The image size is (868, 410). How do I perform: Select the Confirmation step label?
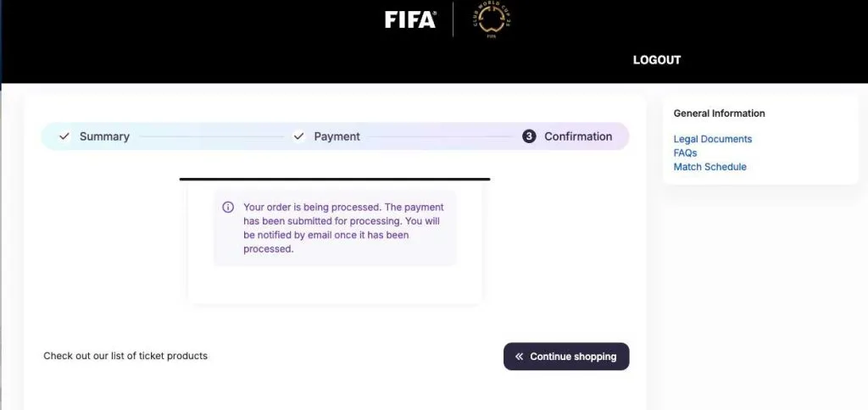(x=578, y=136)
